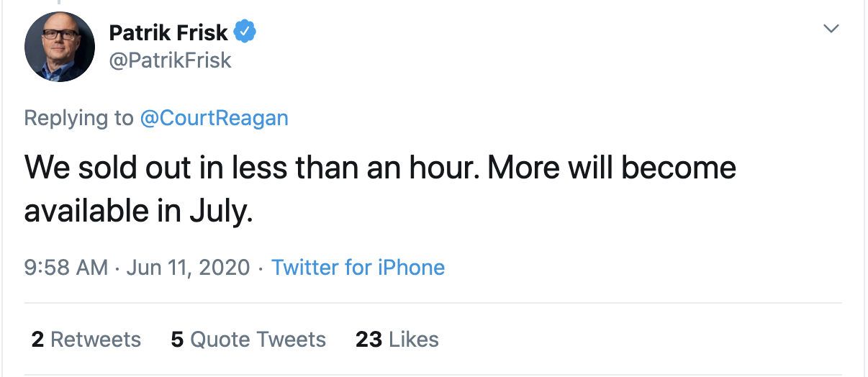This screenshot has height=377, width=868.
Task: Click the likes count number 23
Action: (x=369, y=339)
